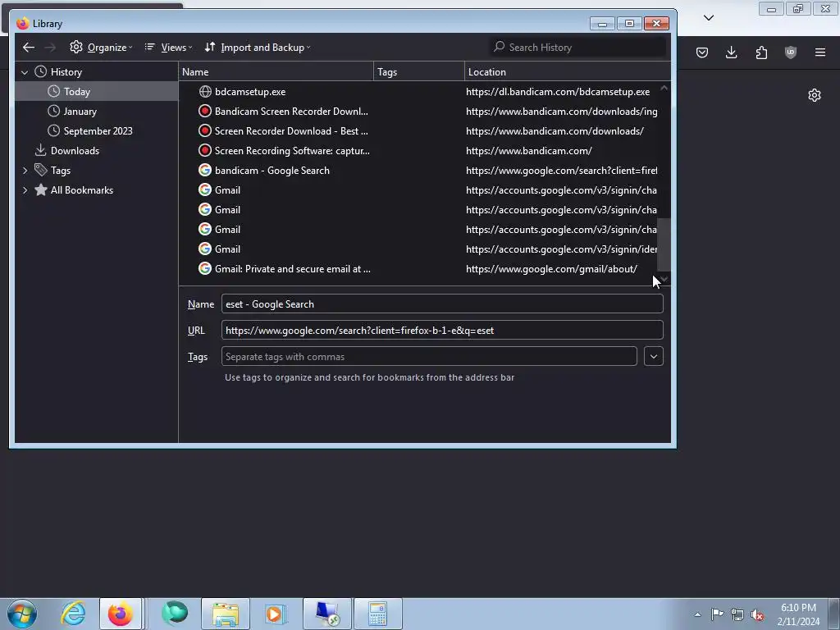The image size is (840, 630).
Task: Click the list all tabs chevron in Firefox
Action: tap(709, 18)
